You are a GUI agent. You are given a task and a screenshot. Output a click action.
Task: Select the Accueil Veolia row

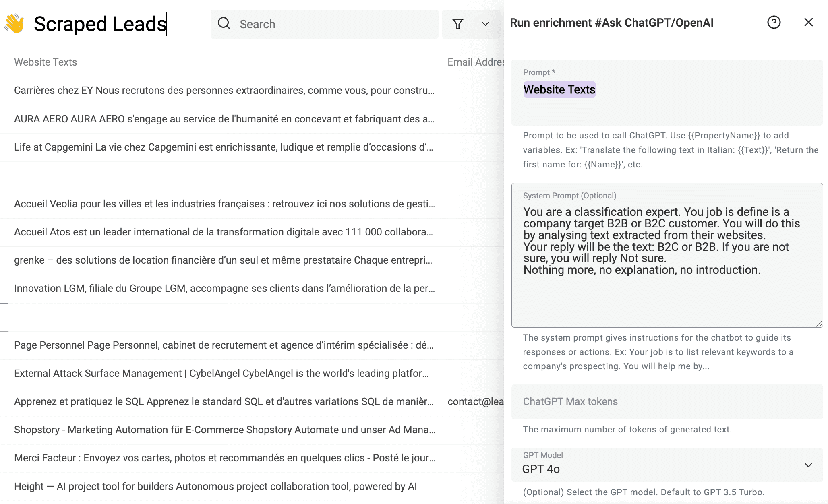click(x=224, y=204)
